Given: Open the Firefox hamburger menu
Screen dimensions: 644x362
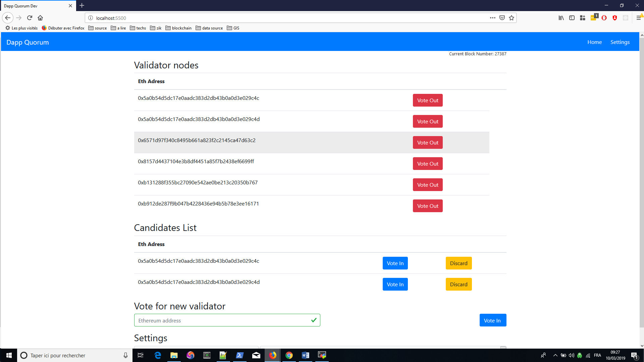Looking at the screenshot, I should (639, 18).
